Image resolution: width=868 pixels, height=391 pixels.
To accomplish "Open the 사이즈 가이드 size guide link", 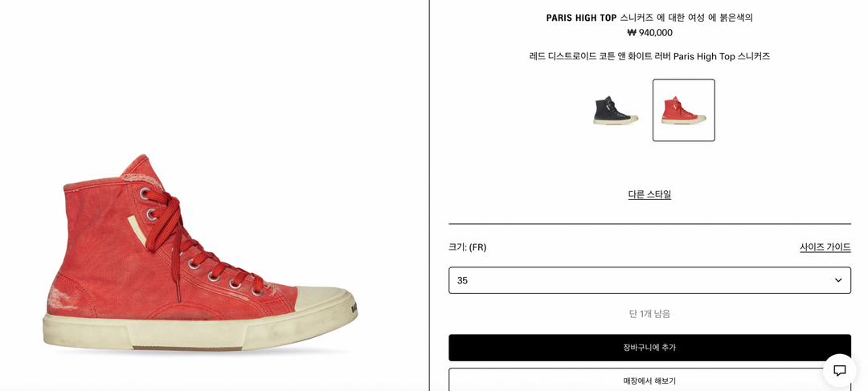I will tap(825, 247).
